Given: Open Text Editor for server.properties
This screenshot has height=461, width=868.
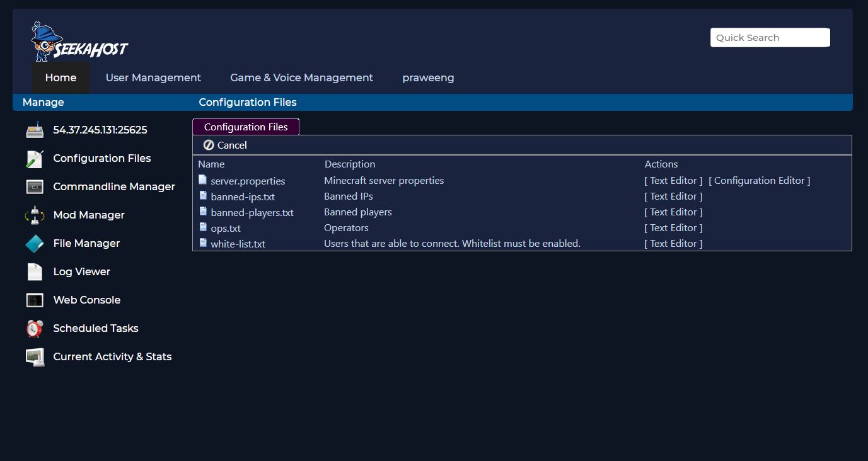Looking at the screenshot, I should [x=673, y=181].
